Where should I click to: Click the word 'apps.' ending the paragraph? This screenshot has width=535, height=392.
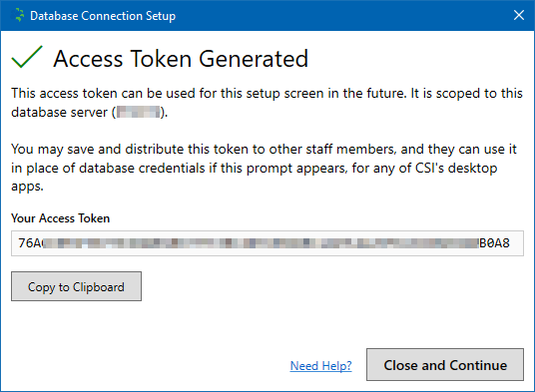point(27,187)
